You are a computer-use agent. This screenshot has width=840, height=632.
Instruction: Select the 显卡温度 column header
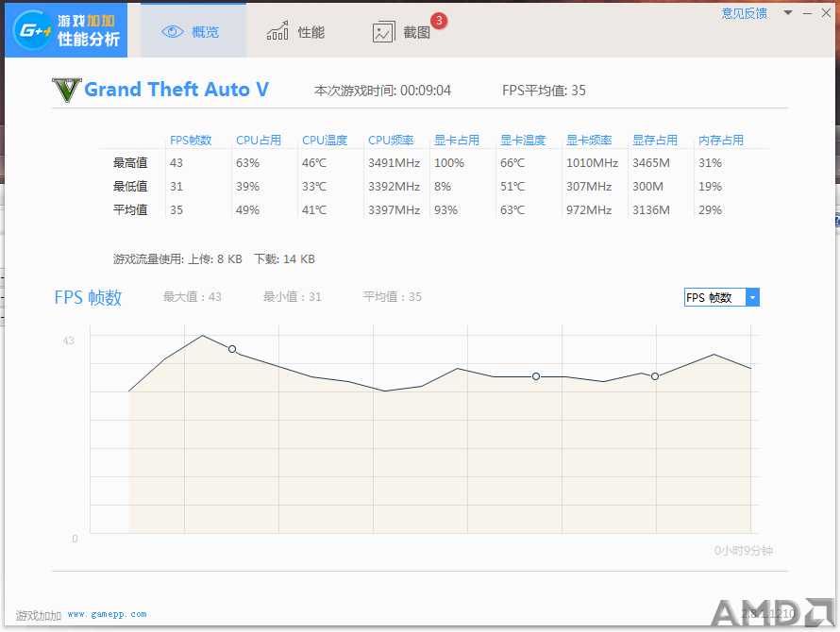click(x=523, y=141)
